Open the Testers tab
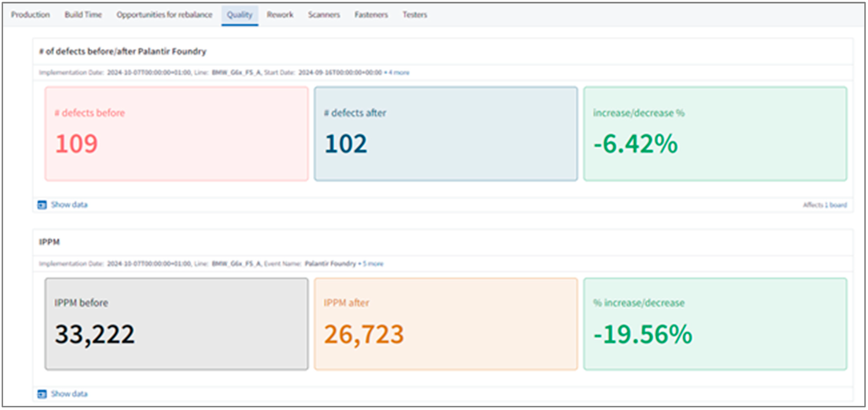The height and width of the screenshot is (410, 868). [414, 15]
